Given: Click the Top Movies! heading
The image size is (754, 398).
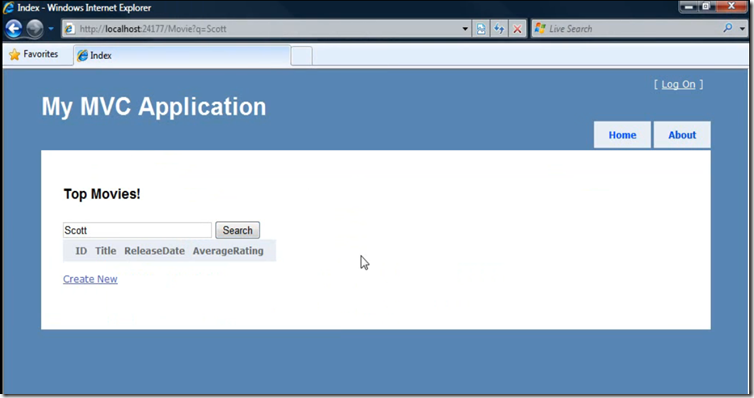Looking at the screenshot, I should click(x=102, y=194).
